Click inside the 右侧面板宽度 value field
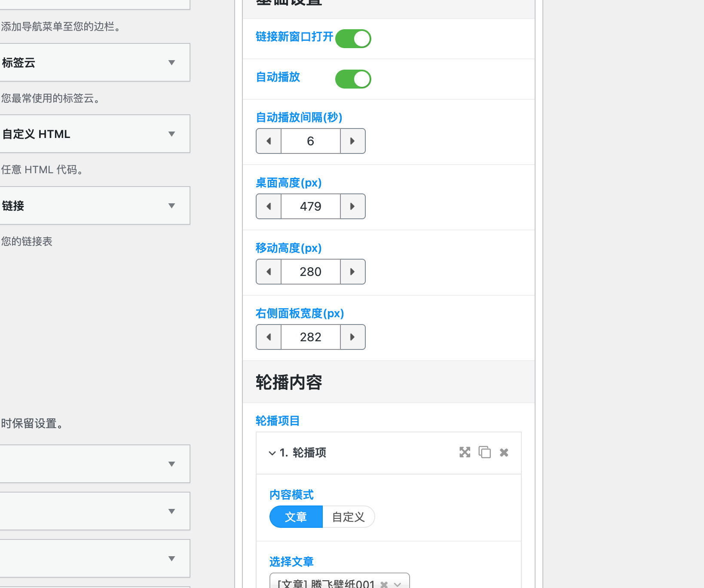The height and width of the screenshot is (588, 704). (310, 337)
